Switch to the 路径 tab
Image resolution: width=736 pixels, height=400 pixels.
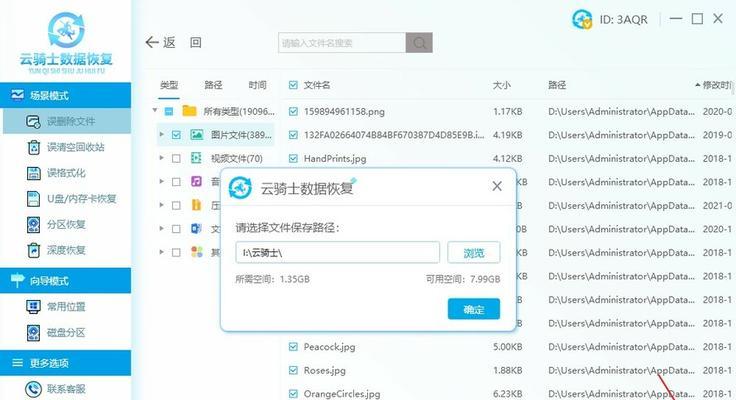tap(213, 85)
